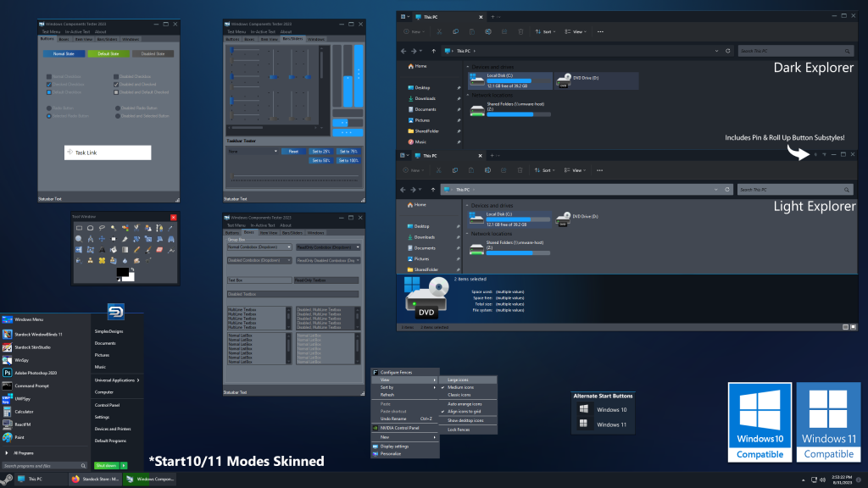Screen dimensions: 868x488
Task: Click the Firefox Stardock Store taskbar item
Action: (93, 480)
